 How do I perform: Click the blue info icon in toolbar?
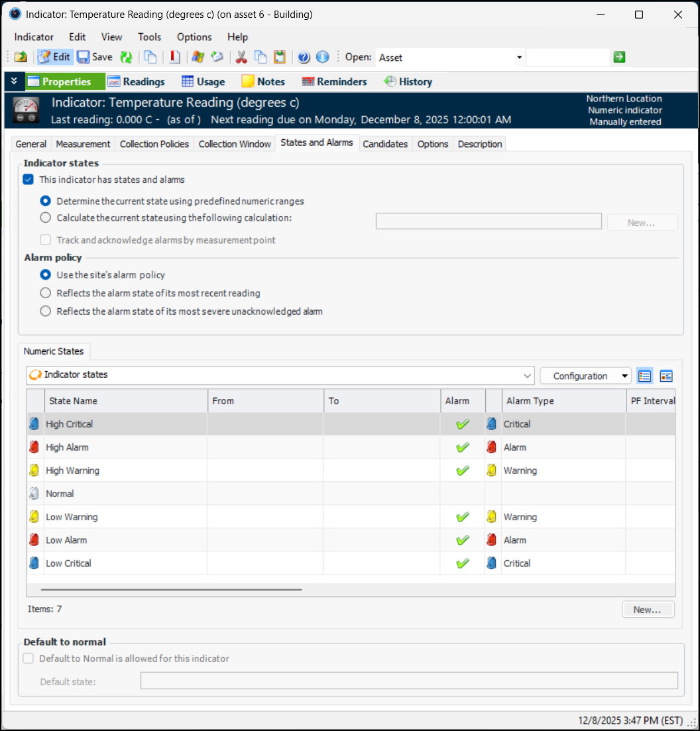[x=323, y=57]
